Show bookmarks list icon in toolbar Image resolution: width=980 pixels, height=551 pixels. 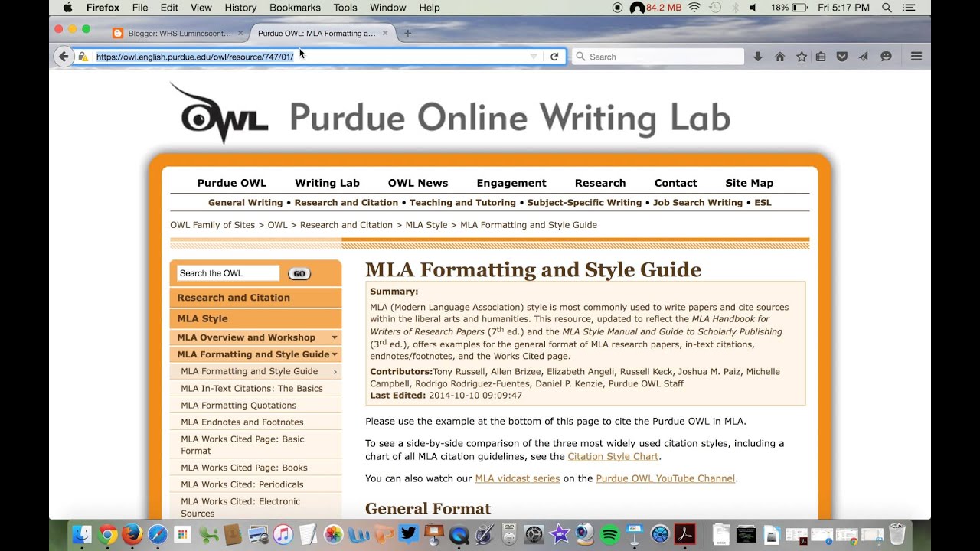pyautogui.click(x=821, y=57)
